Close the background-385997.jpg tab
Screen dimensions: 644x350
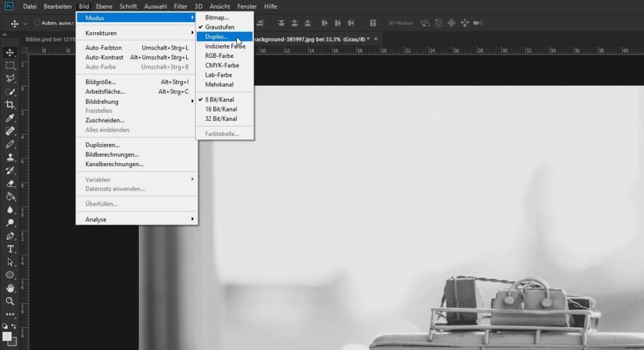pyautogui.click(x=375, y=38)
